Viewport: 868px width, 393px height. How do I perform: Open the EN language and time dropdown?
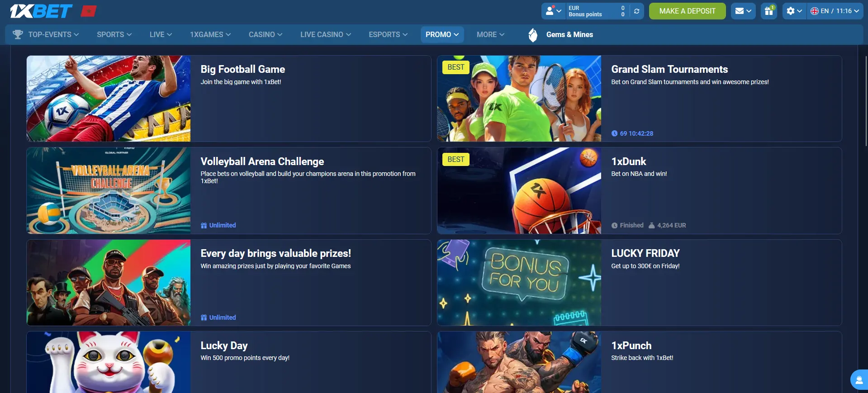pos(835,11)
